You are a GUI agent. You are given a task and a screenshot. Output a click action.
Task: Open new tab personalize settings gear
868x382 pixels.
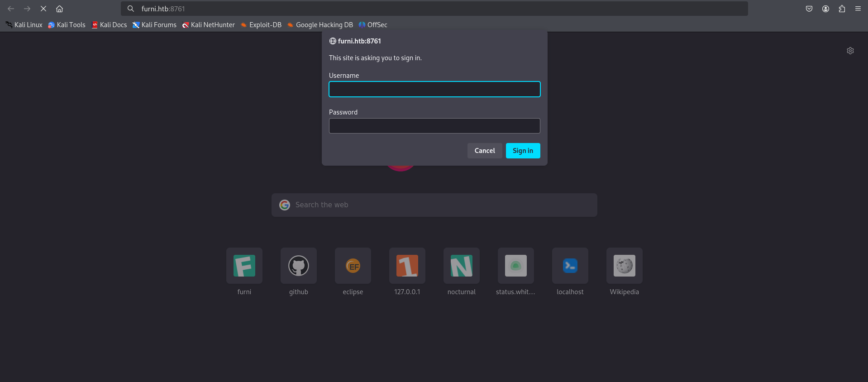[x=850, y=51]
